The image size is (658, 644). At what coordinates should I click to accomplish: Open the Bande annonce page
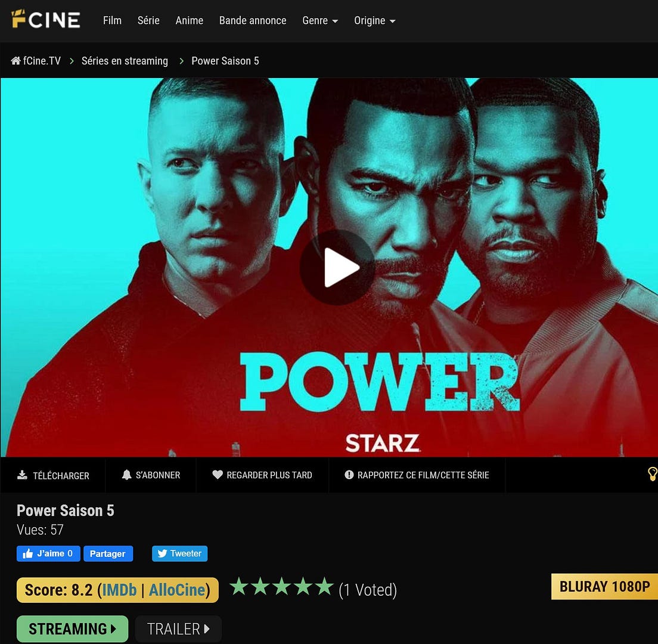coord(253,20)
